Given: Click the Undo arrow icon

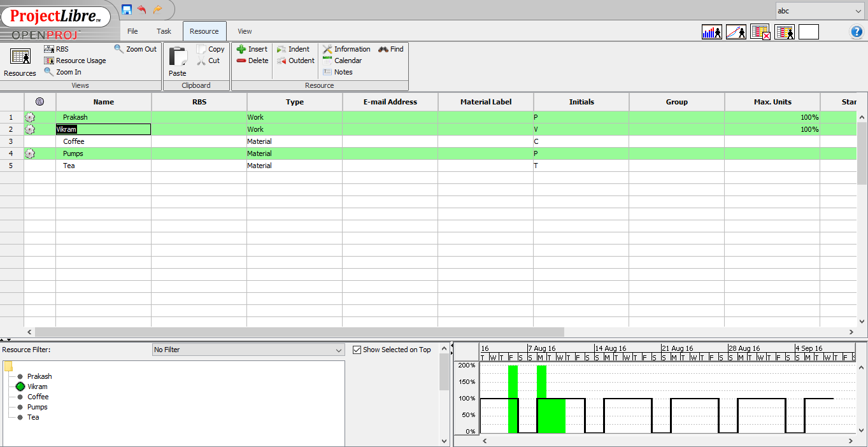Looking at the screenshot, I should point(141,8).
